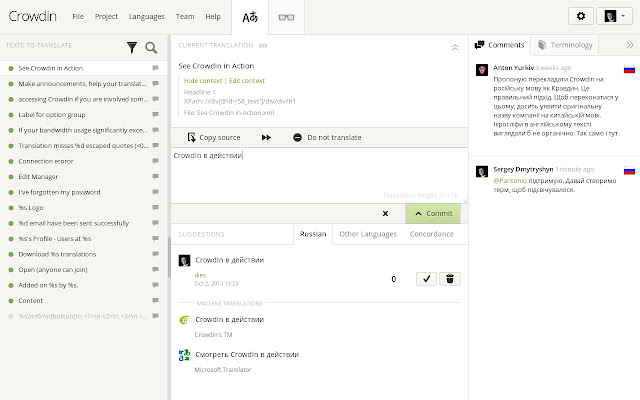
Task: Approve suggestion with the checkmark button
Action: point(427,279)
